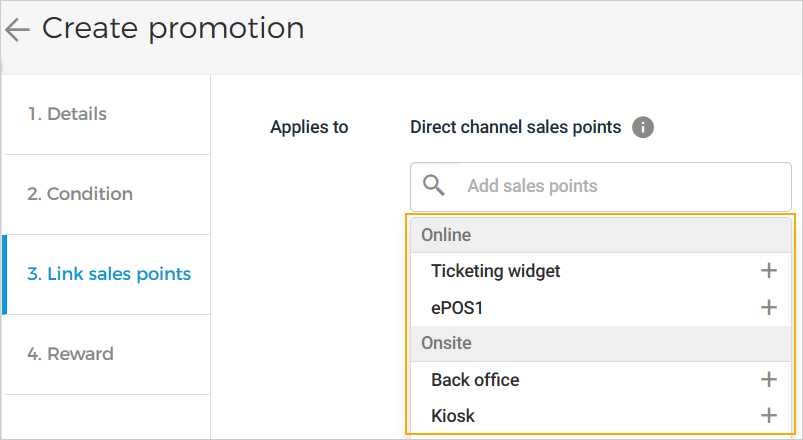The height and width of the screenshot is (440, 803).
Task: Choose the ePOS1 sales point entry
Action: coord(457,308)
